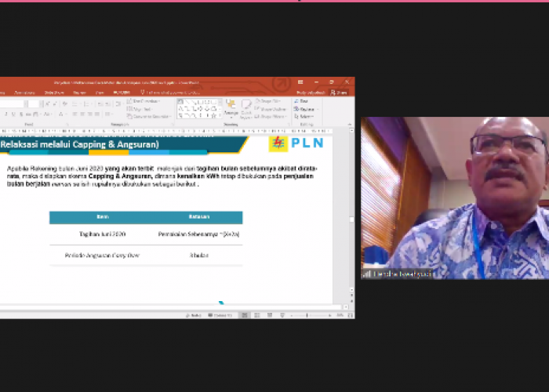Image resolution: width=549 pixels, height=392 pixels.
Task: Toggle Bold formatting in Font group
Action: coord(3,114)
